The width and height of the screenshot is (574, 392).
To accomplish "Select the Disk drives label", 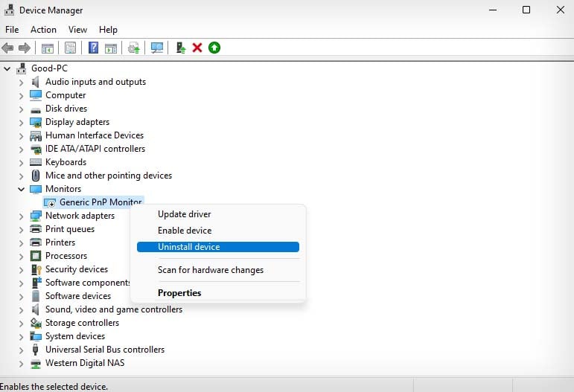I will pos(66,109).
